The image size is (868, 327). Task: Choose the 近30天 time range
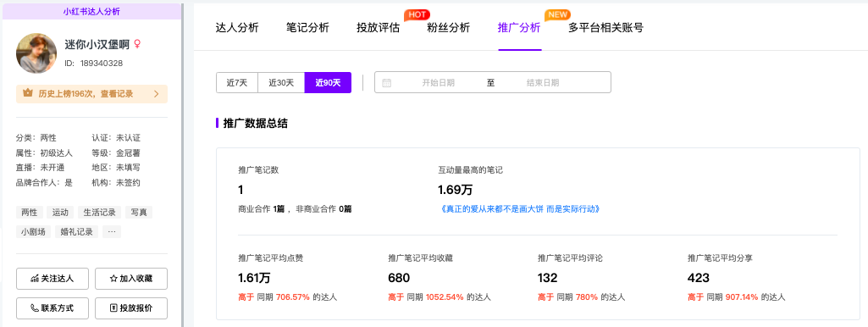(x=281, y=82)
